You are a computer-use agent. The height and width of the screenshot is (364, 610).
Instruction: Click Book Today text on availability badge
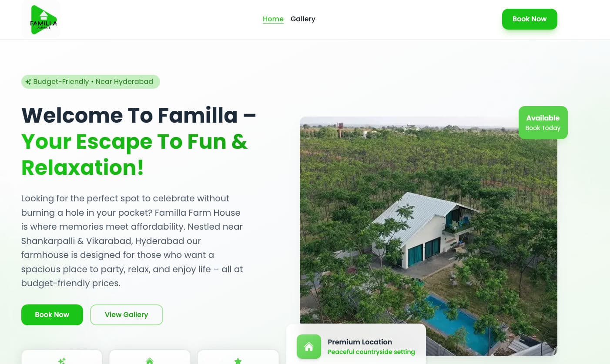click(543, 128)
